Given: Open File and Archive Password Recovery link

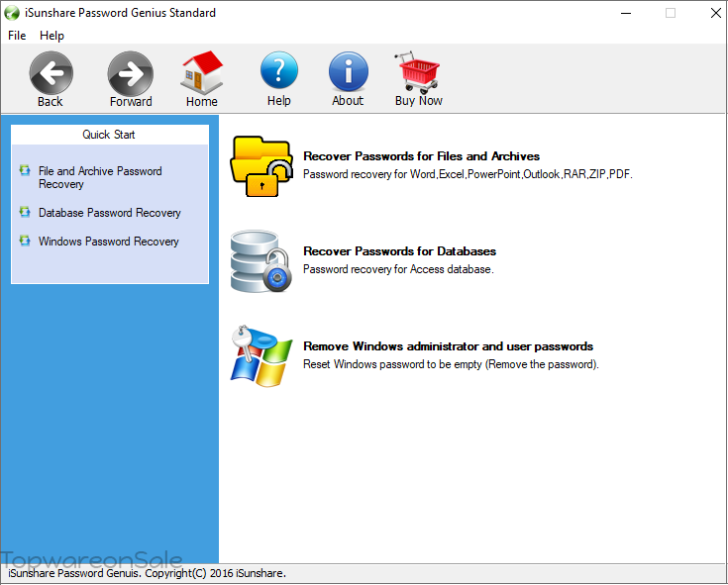Looking at the screenshot, I should pyautogui.click(x=100, y=177).
